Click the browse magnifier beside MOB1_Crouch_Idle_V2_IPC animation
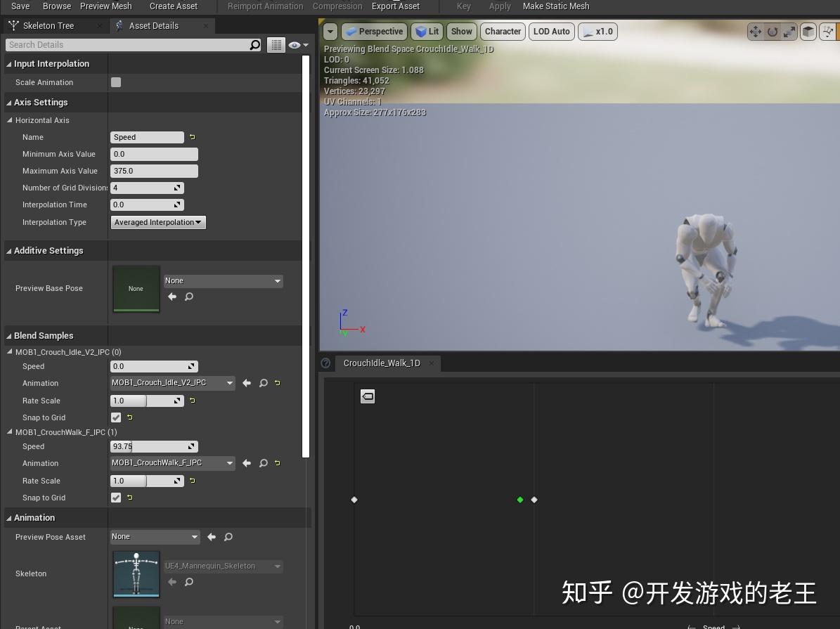Screen dimensions: 840x629 click(x=263, y=383)
